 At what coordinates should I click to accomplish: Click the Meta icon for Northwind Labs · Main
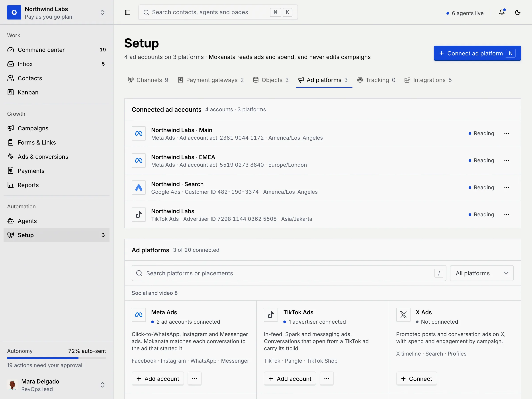[x=139, y=133]
